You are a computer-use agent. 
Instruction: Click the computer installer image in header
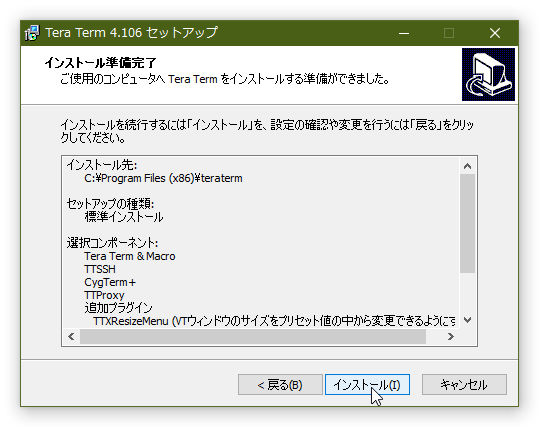tap(488, 74)
